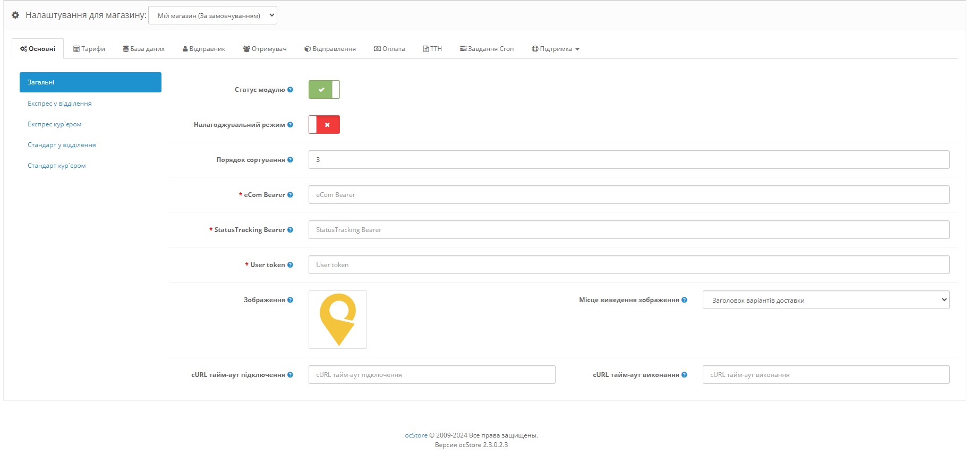Click the yellow map pin image thumbnail
The height and width of the screenshot is (463, 980).
[338, 320]
